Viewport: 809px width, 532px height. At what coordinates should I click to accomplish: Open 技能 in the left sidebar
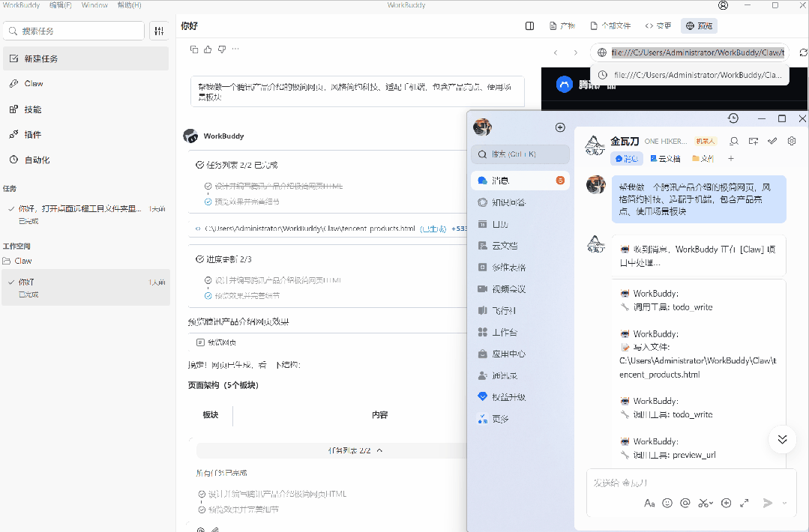85,109
